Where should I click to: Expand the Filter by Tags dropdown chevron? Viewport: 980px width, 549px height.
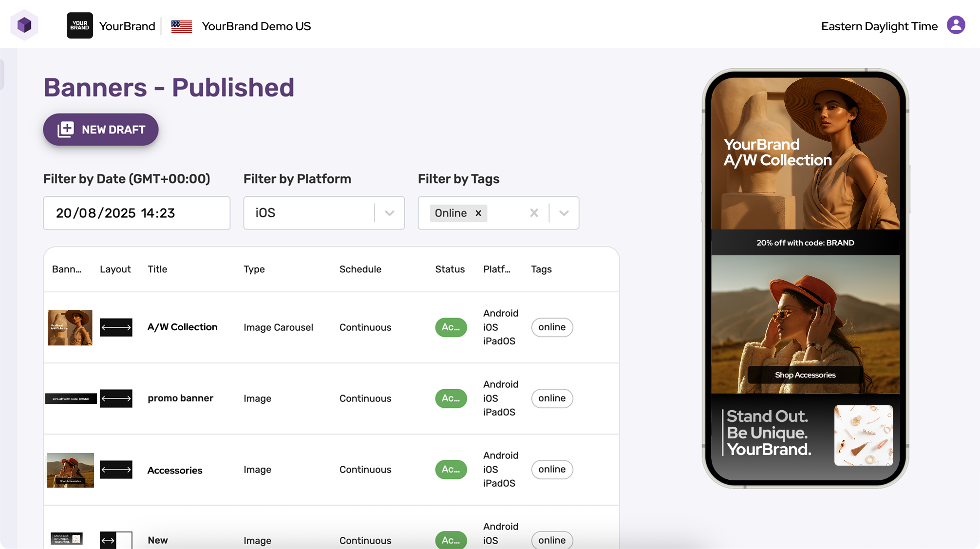[x=564, y=213]
